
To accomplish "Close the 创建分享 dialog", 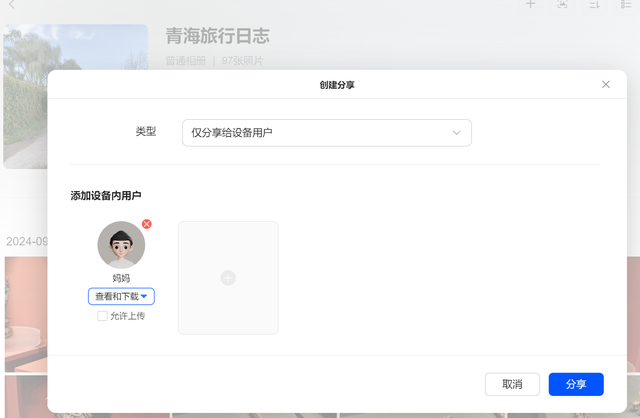I will tap(606, 84).
